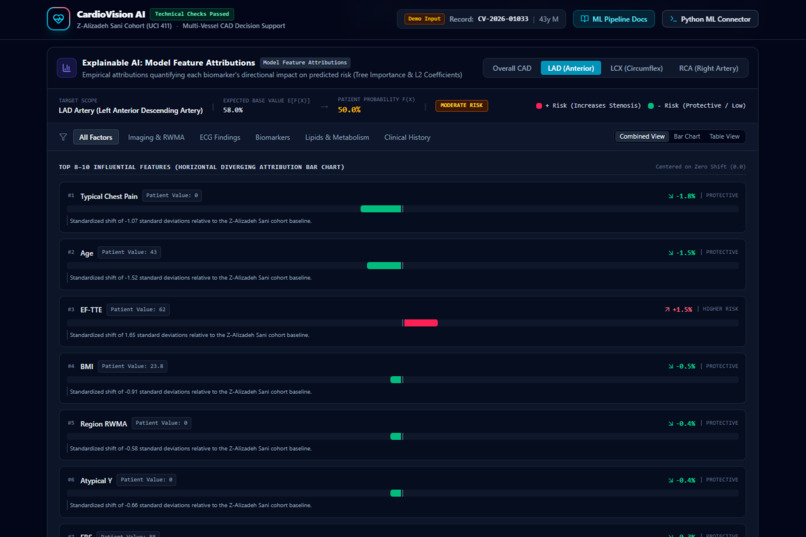Click the EF-TTE red attribution bar
Image resolution: width=806 pixels, height=537 pixels.
pyautogui.click(x=421, y=323)
